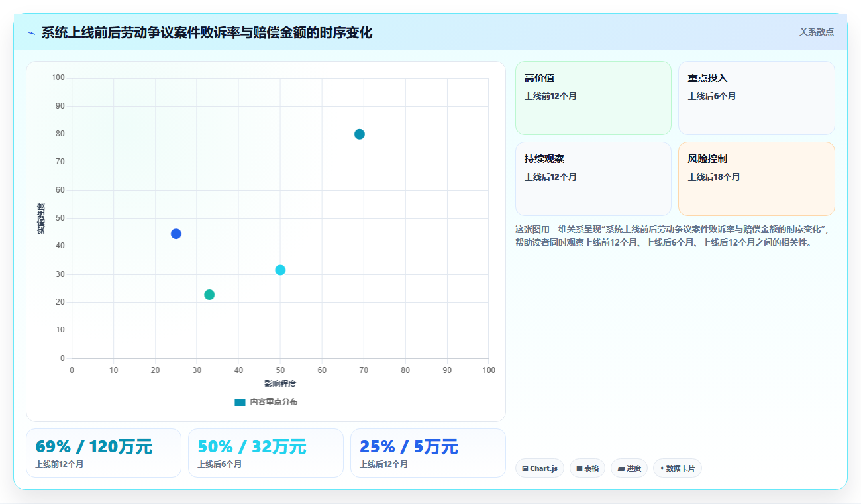
Task: Click the 关系散点 label in header
Action: click(x=816, y=32)
